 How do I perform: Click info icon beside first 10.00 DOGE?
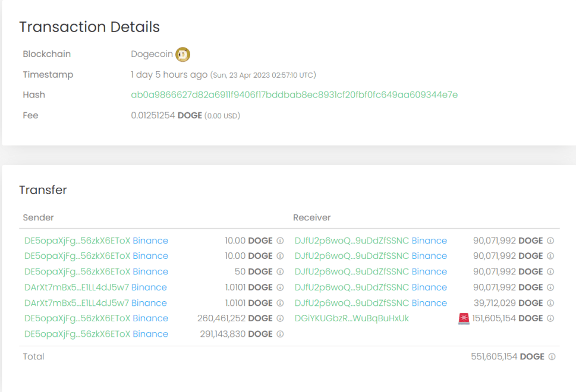click(x=280, y=241)
